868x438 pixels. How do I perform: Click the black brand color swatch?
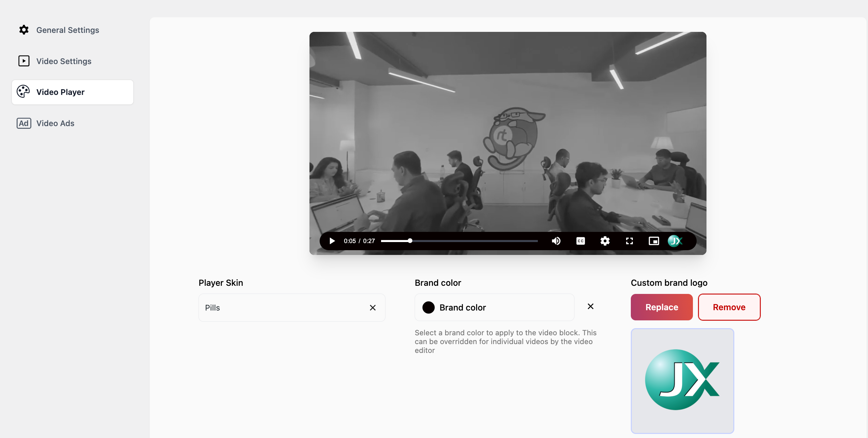[429, 307]
